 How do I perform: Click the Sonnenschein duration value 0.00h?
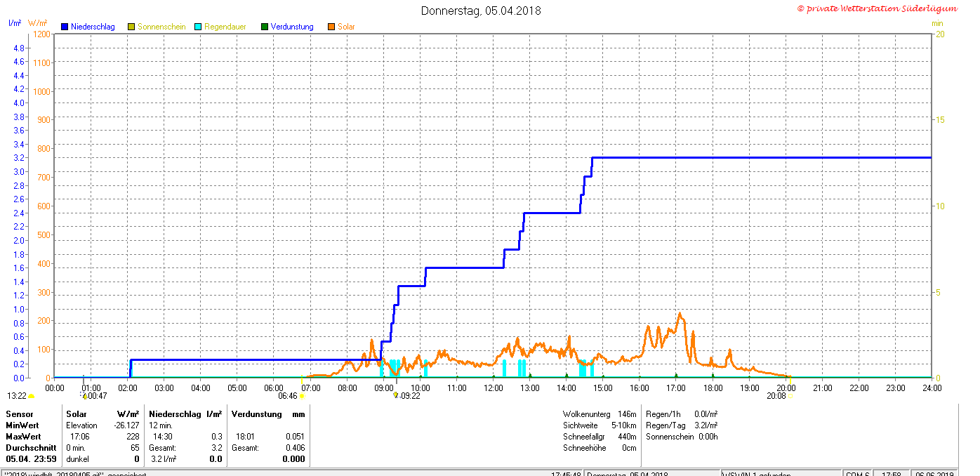pos(708,437)
